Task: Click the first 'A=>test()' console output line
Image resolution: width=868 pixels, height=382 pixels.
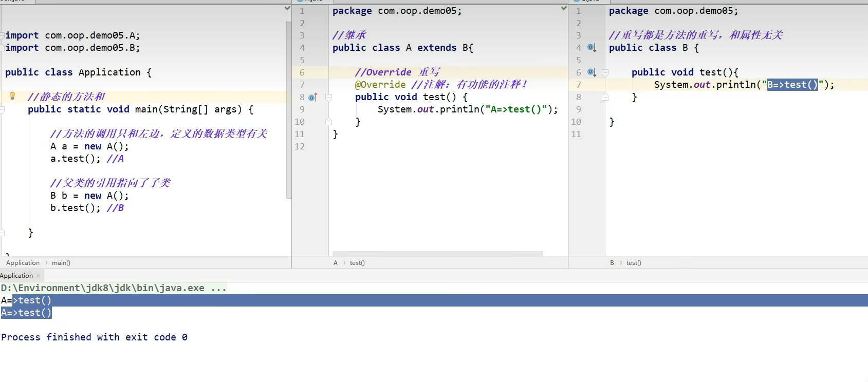Action: pos(26,300)
